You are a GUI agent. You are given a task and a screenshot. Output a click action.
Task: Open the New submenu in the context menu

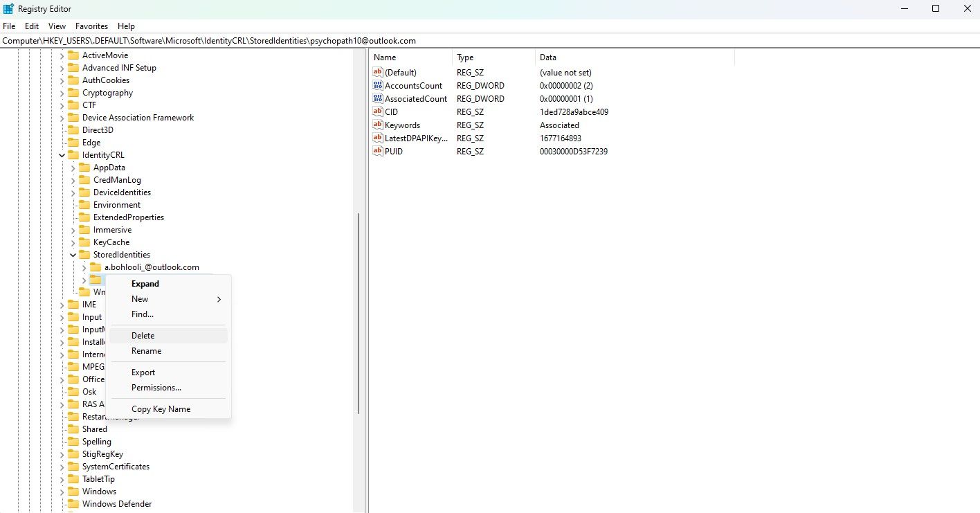[x=140, y=298]
